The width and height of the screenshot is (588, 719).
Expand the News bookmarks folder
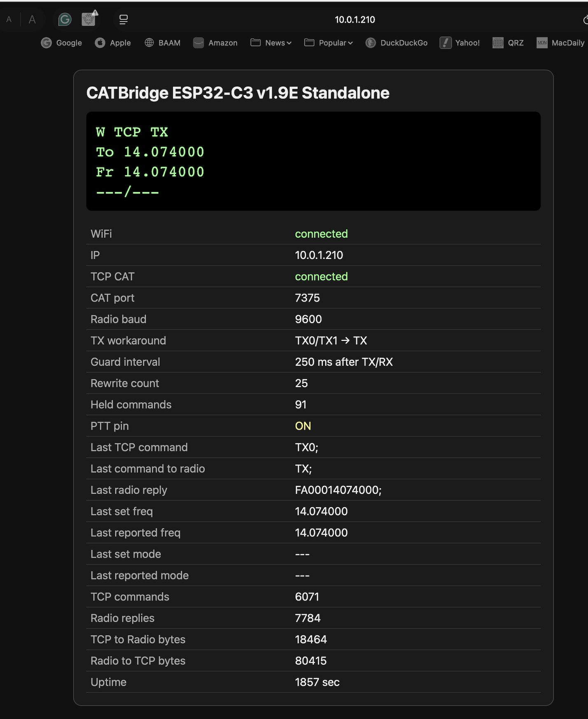271,43
